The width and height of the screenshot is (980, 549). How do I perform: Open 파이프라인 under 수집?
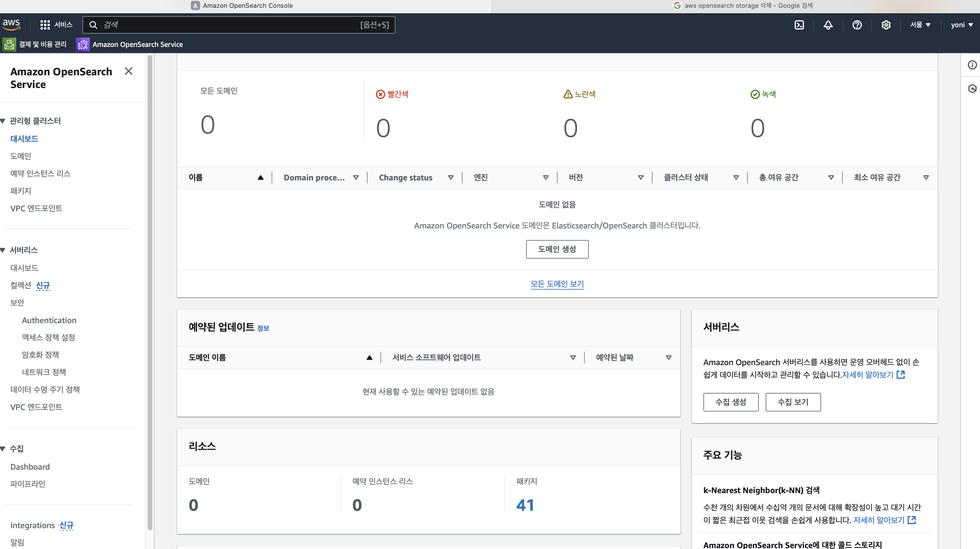point(28,484)
